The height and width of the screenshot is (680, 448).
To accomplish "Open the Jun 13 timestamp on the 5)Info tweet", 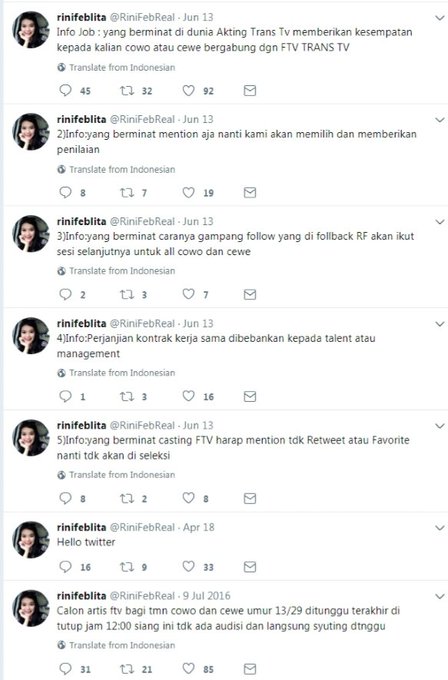I will point(198,425).
